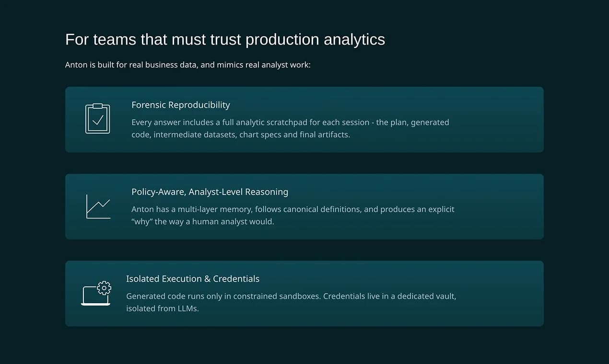Select the Isolated Execution & Credentials card

tap(304, 293)
